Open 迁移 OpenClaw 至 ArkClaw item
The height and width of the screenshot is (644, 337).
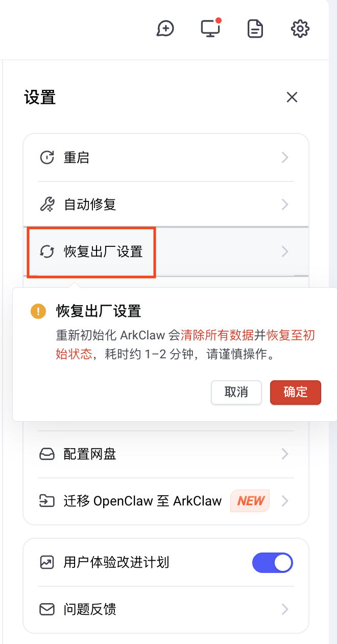(x=142, y=501)
